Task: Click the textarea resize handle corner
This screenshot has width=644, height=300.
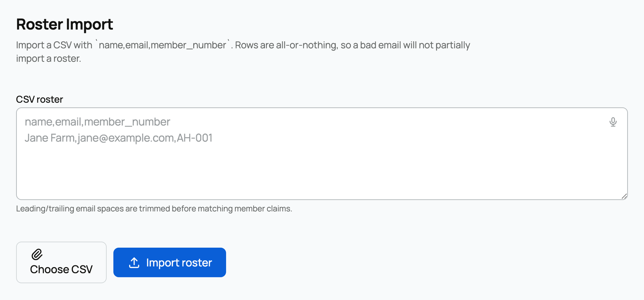Action: (x=624, y=196)
